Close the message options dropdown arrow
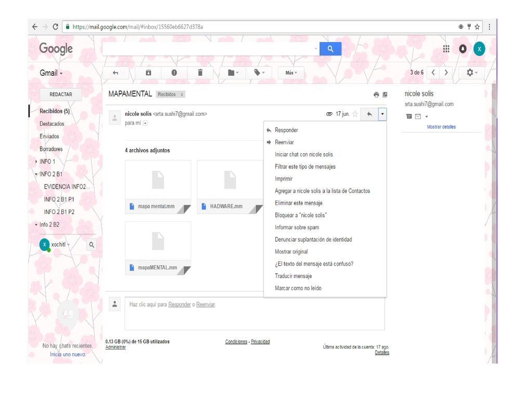Viewport: 532px width, 399px height. point(382,114)
